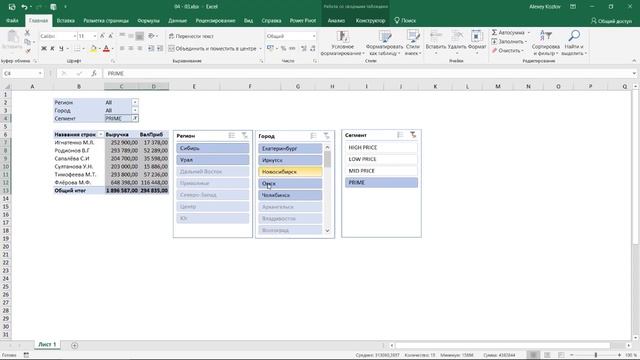
Task: Open Найти и выделить magnifier menu
Action: point(574,43)
